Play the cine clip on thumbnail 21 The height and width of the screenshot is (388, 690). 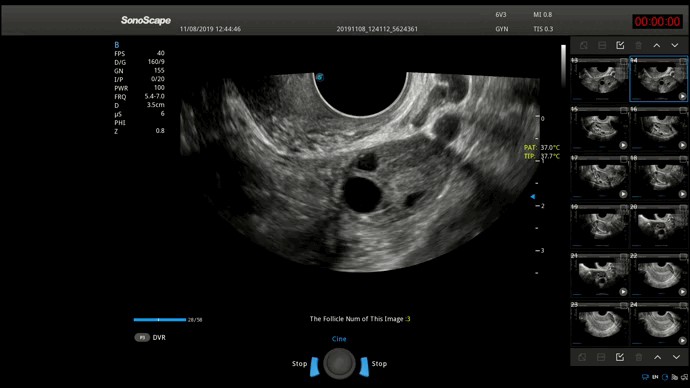(x=623, y=292)
